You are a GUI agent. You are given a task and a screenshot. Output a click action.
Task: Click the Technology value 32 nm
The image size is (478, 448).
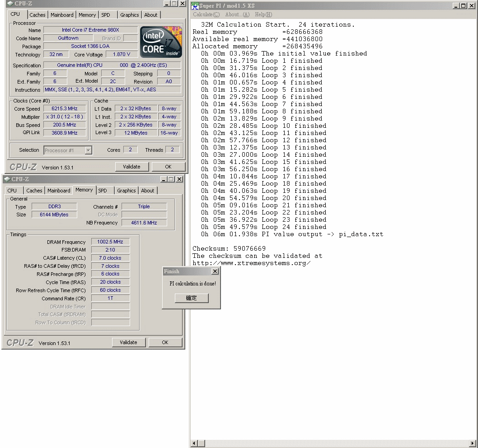coord(56,54)
